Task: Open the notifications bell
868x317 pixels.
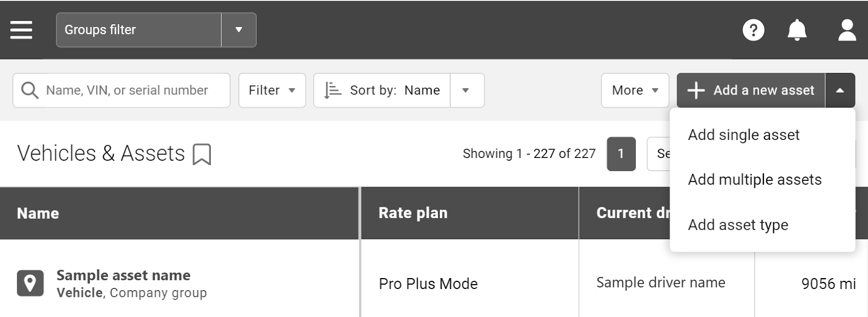Action: pyautogui.click(x=797, y=30)
